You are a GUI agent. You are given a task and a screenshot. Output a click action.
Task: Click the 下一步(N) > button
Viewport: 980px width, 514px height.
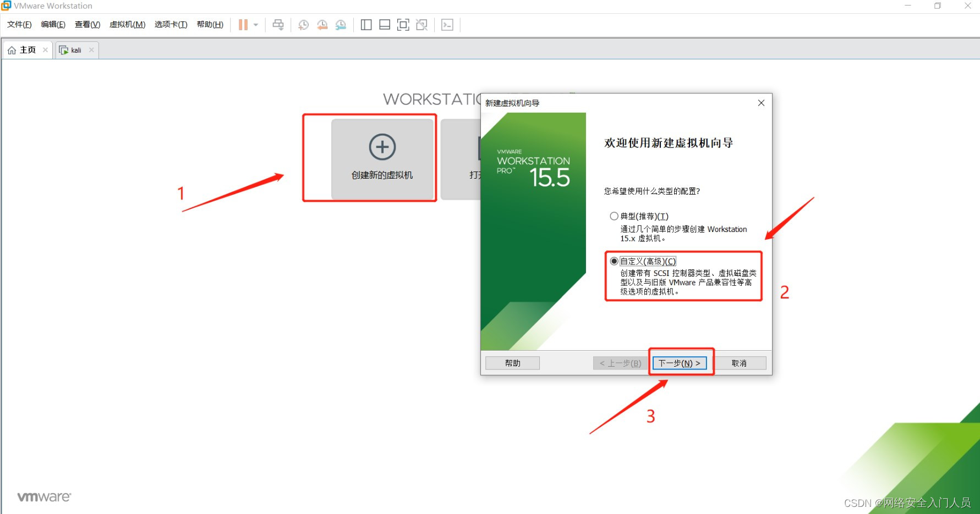(x=680, y=363)
